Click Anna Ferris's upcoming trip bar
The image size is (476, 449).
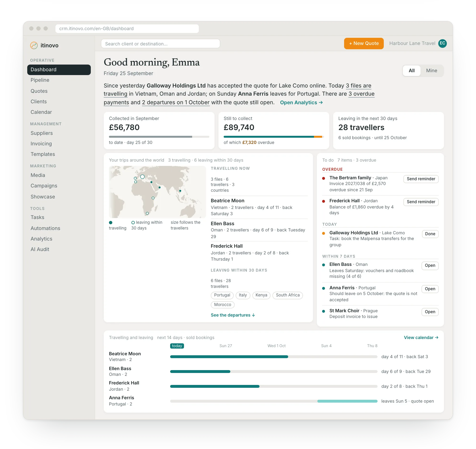click(347, 402)
